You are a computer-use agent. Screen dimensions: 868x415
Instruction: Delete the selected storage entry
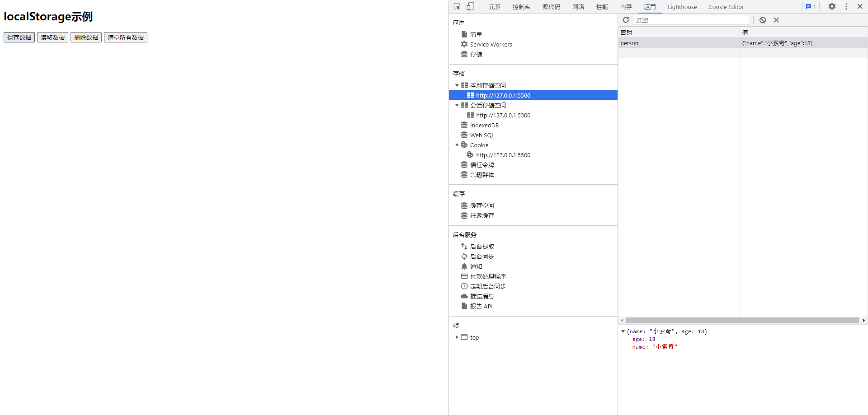pos(776,20)
